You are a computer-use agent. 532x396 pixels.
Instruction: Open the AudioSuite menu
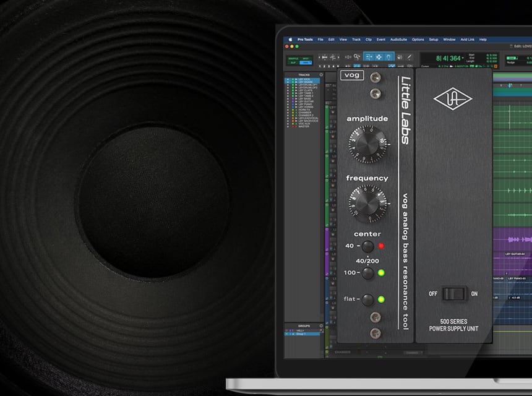pos(398,40)
